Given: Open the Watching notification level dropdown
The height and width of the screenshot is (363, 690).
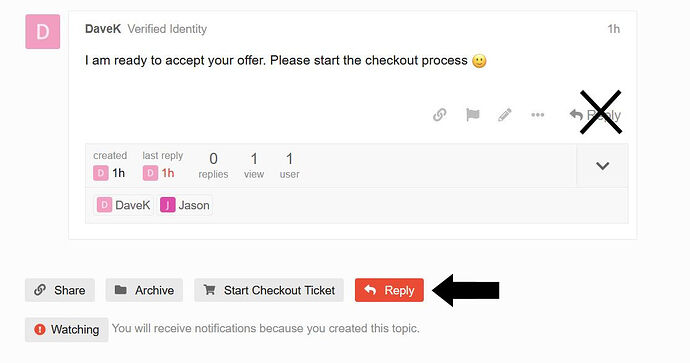Looking at the screenshot, I should 66,329.
